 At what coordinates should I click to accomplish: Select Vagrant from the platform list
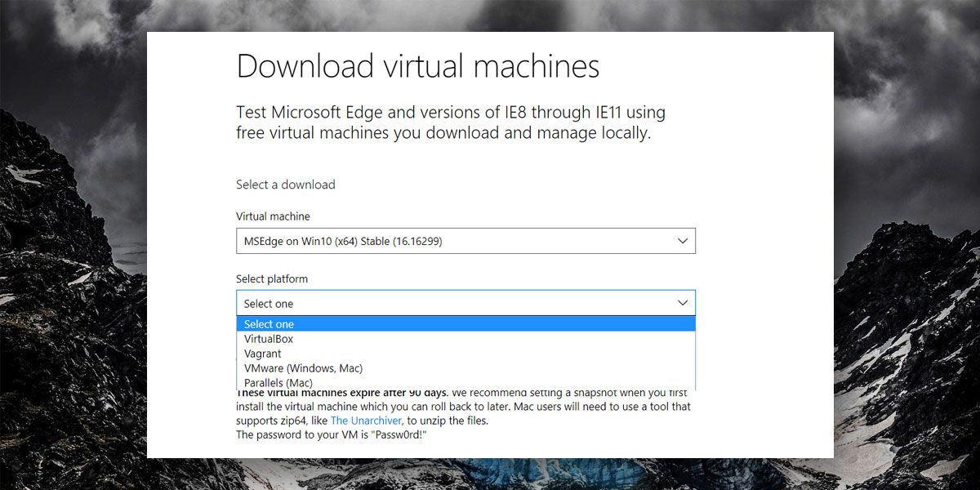[x=465, y=354]
